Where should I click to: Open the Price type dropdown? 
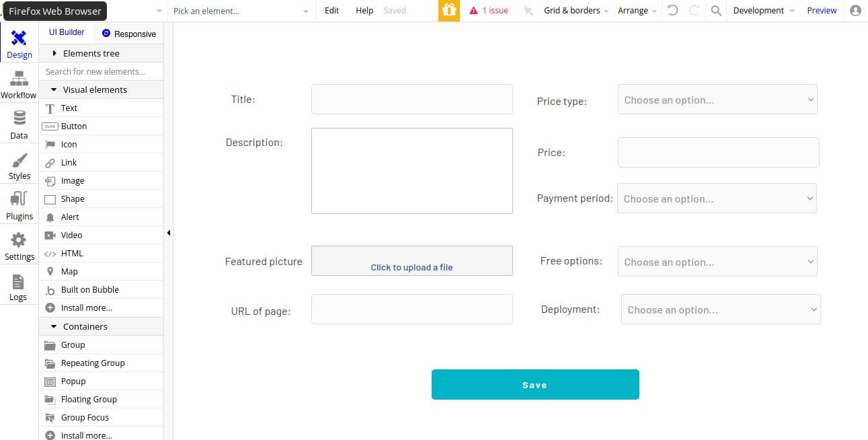717,100
